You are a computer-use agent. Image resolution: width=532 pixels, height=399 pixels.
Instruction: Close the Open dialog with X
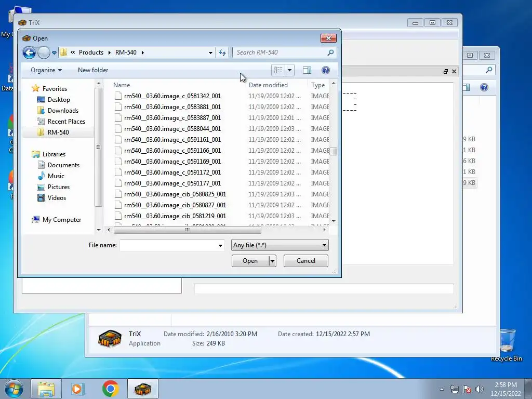click(x=328, y=38)
